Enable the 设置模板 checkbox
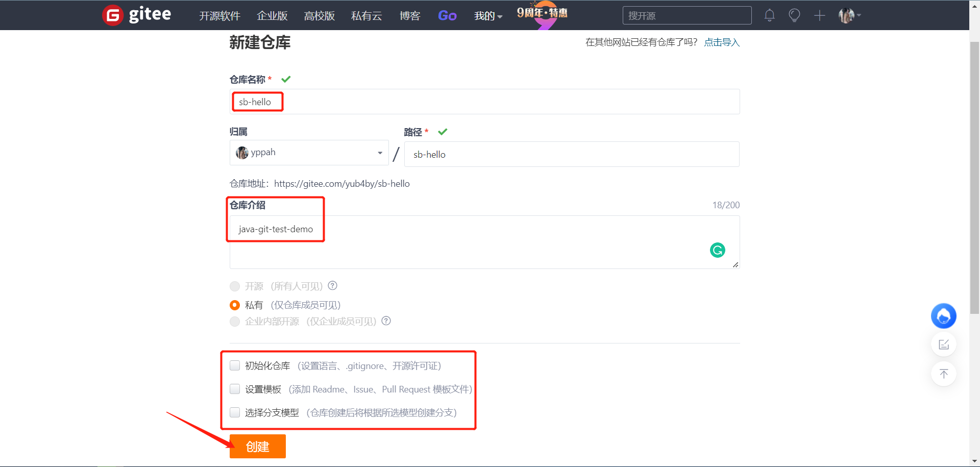The height and width of the screenshot is (467, 980). 235,389
